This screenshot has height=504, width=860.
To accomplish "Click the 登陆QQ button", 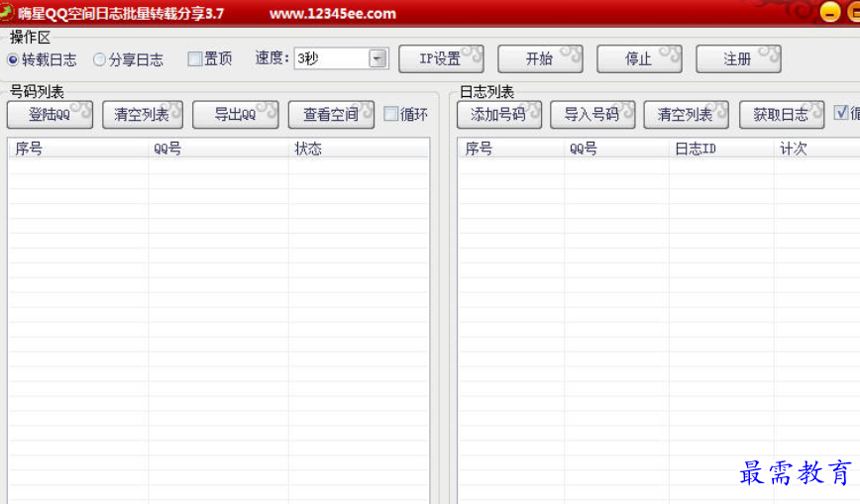I will tap(50, 115).
